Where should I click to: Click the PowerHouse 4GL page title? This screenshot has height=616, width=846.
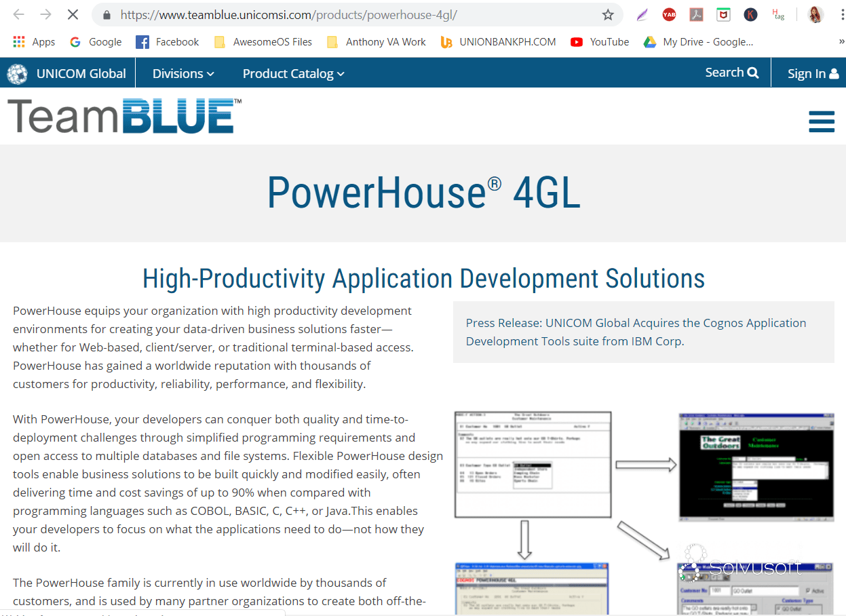coord(423,193)
